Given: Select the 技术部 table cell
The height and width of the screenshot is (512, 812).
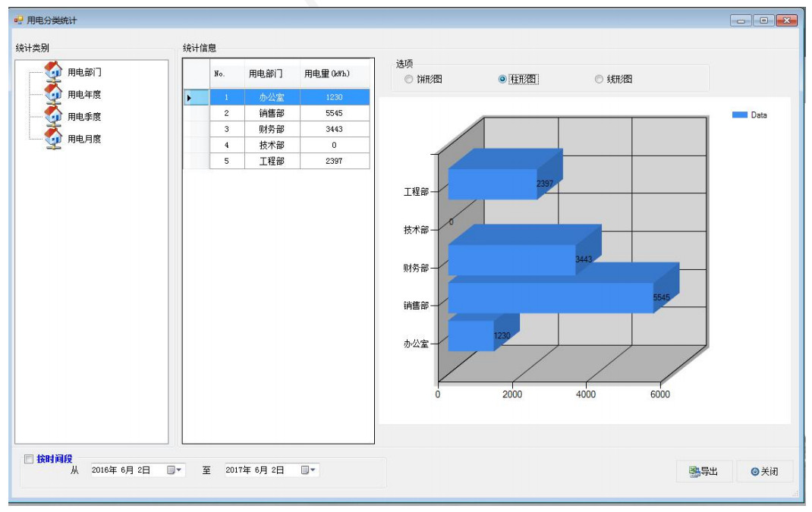Looking at the screenshot, I should pyautogui.click(x=272, y=145).
